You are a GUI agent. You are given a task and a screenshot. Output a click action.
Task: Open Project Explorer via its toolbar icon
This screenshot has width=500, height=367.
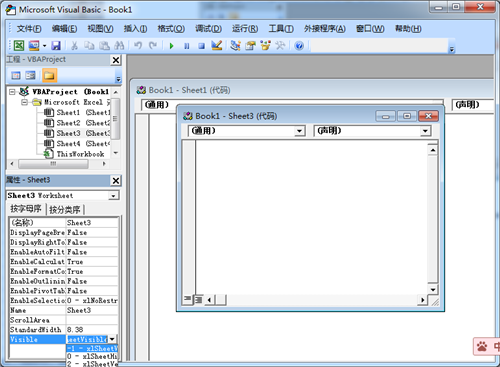235,45
